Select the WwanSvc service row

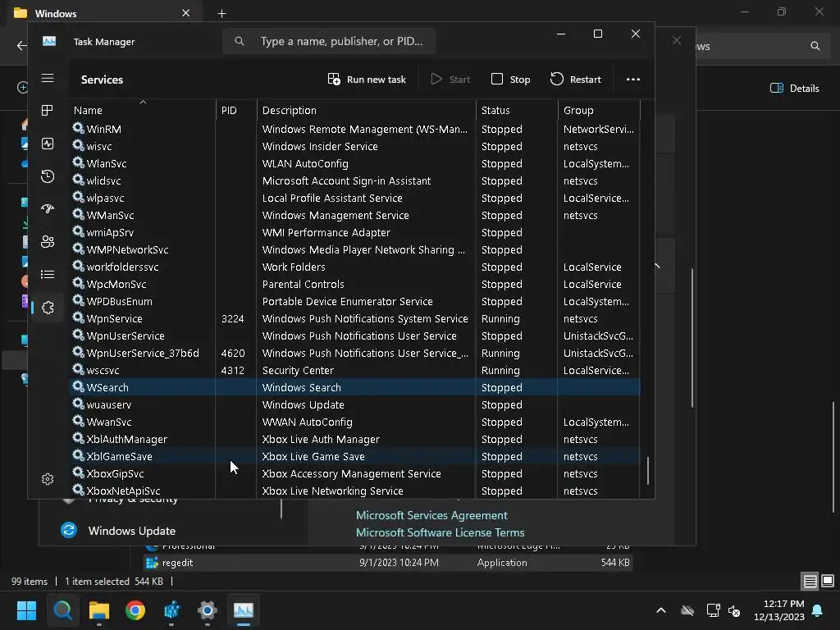click(354, 422)
